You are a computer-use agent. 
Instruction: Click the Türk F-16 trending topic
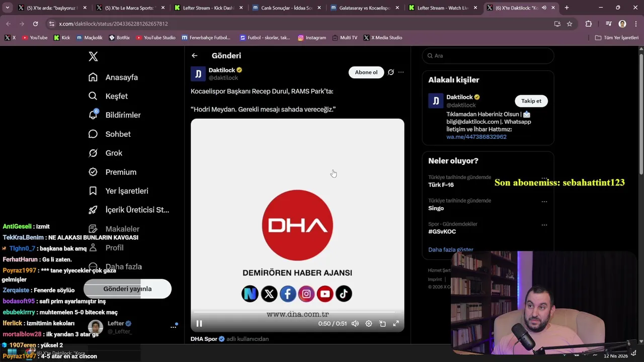441,185
